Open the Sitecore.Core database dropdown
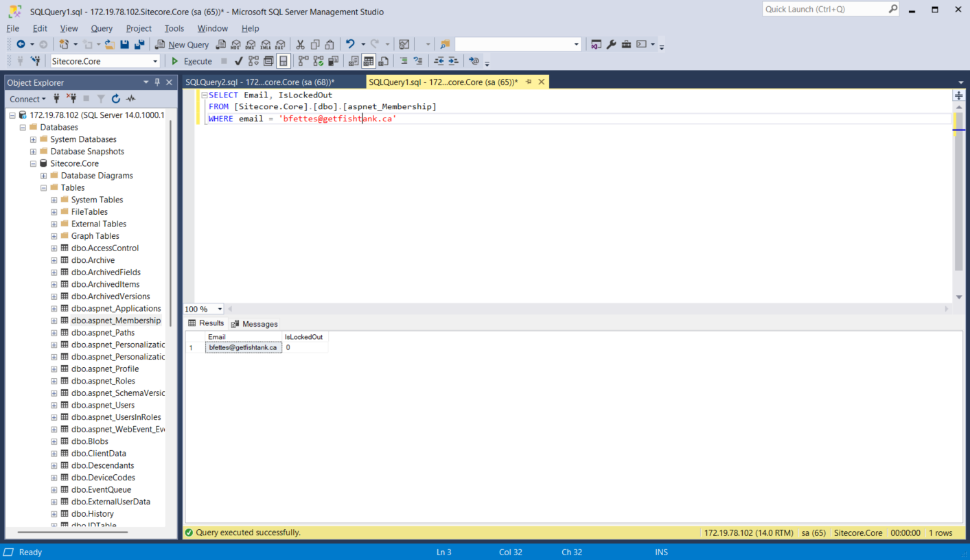 click(155, 61)
